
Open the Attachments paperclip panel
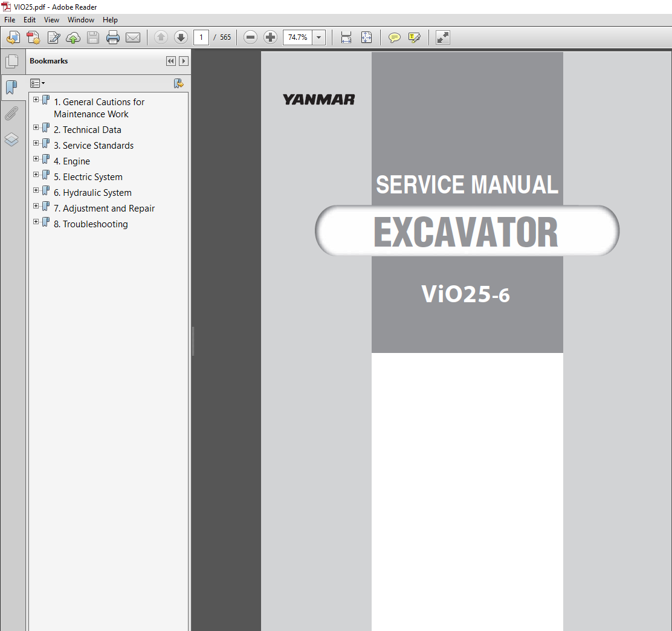[11, 114]
